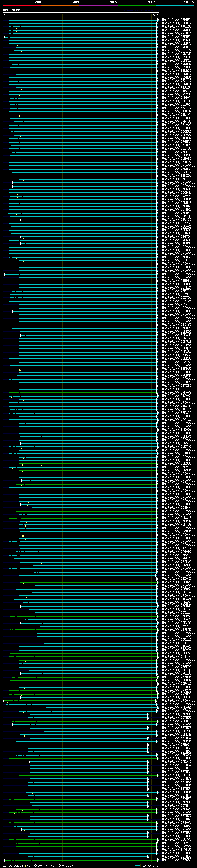Open hit UniRef100_C1N848
197x868 pixels.
click(x=177, y=518)
